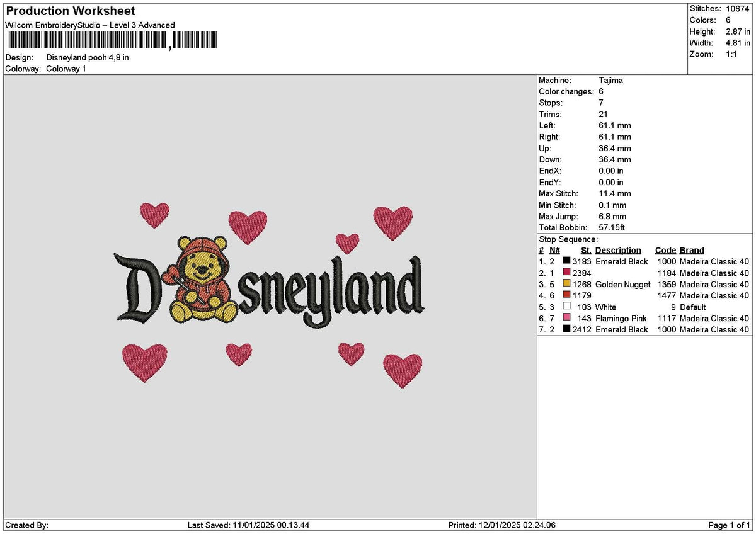756x534 pixels.
Task: Click the orange-red swatch with code 1477
Action: pos(567,295)
